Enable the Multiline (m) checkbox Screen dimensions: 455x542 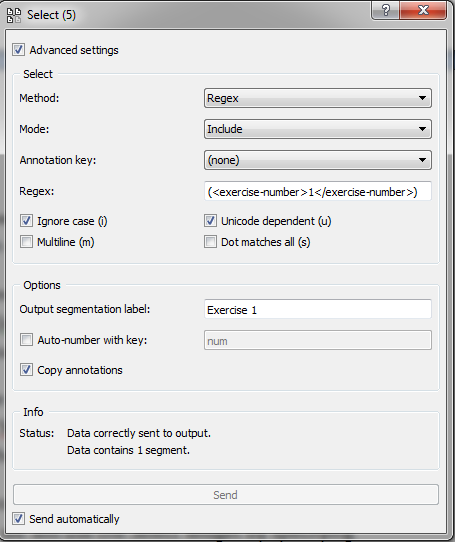click(26, 242)
